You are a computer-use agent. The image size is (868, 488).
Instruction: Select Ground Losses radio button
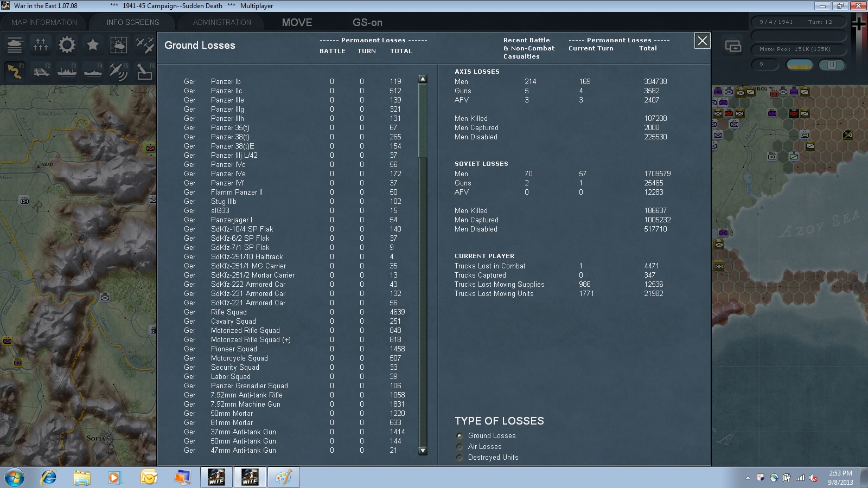(x=459, y=436)
